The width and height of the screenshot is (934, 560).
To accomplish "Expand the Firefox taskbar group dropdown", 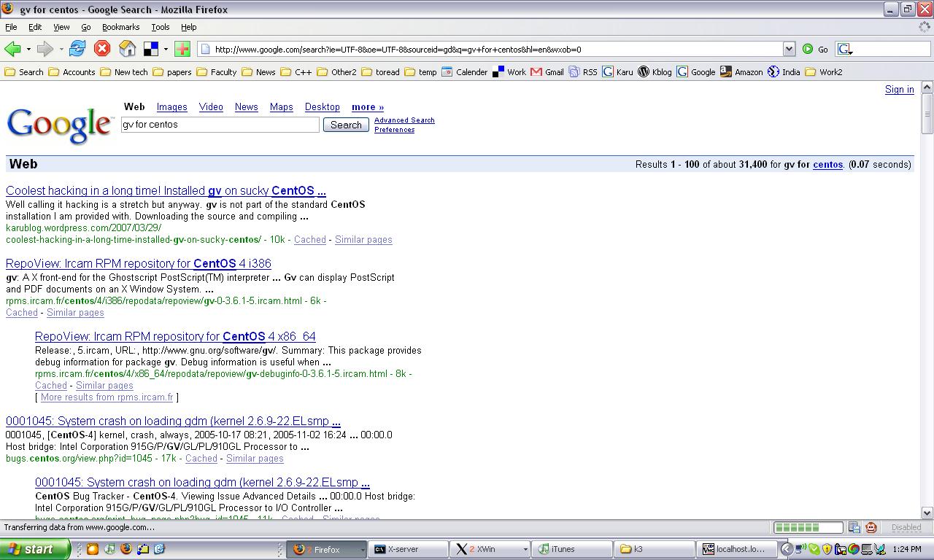I will 363,549.
